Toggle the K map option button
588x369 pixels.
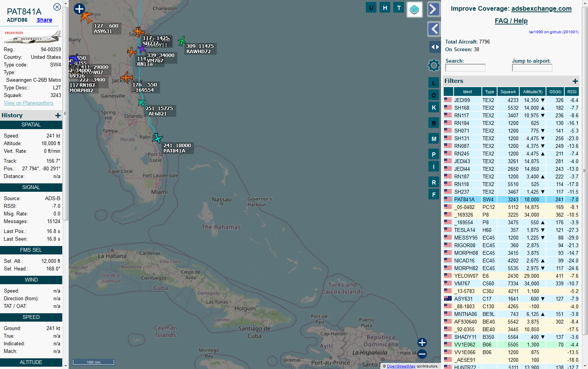click(433, 108)
